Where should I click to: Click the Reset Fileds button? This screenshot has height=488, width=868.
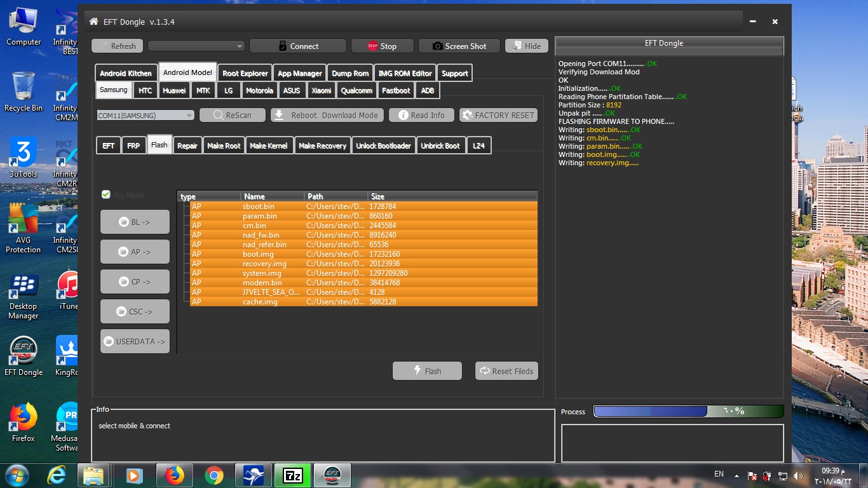[x=506, y=371]
